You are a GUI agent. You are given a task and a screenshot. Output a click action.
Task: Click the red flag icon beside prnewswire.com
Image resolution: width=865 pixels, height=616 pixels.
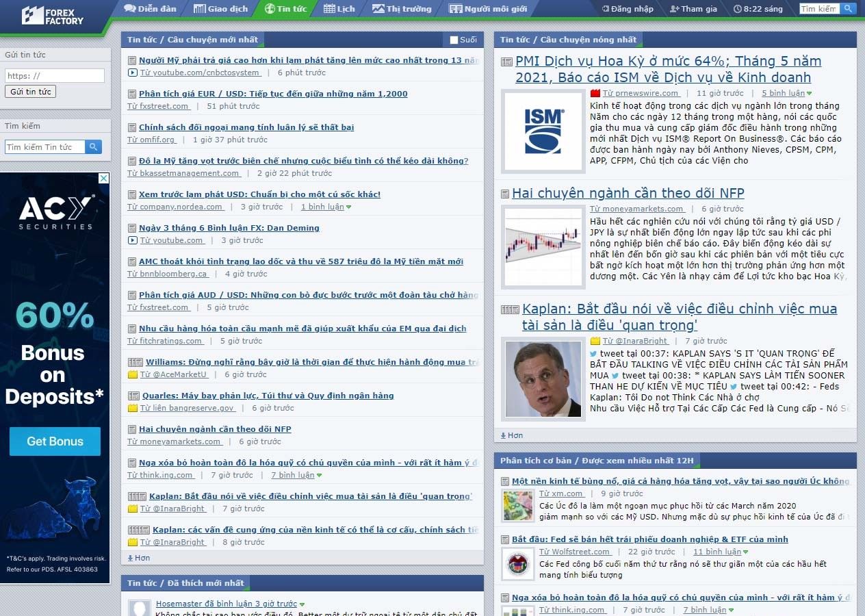click(595, 93)
